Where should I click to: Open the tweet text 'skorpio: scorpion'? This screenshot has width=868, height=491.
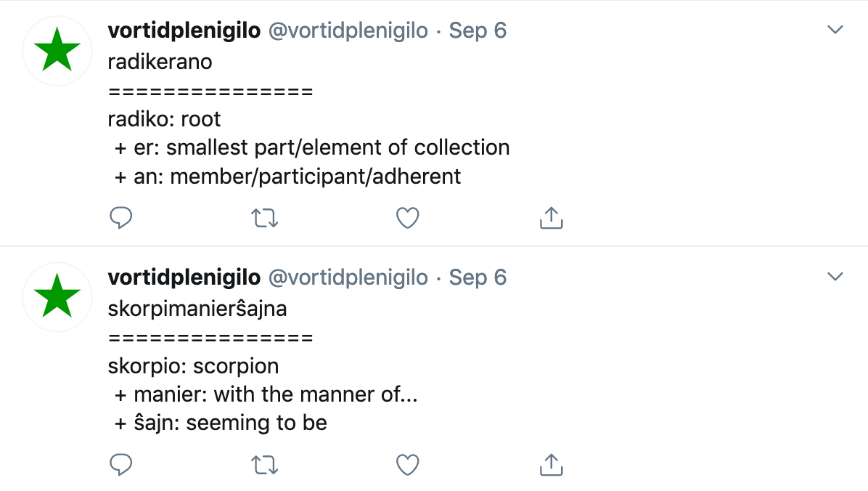click(x=193, y=366)
